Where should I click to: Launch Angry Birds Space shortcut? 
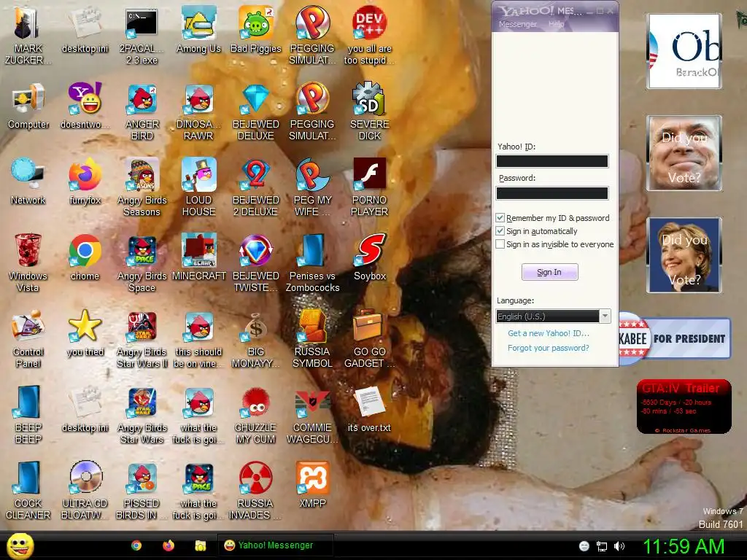[142, 262]
